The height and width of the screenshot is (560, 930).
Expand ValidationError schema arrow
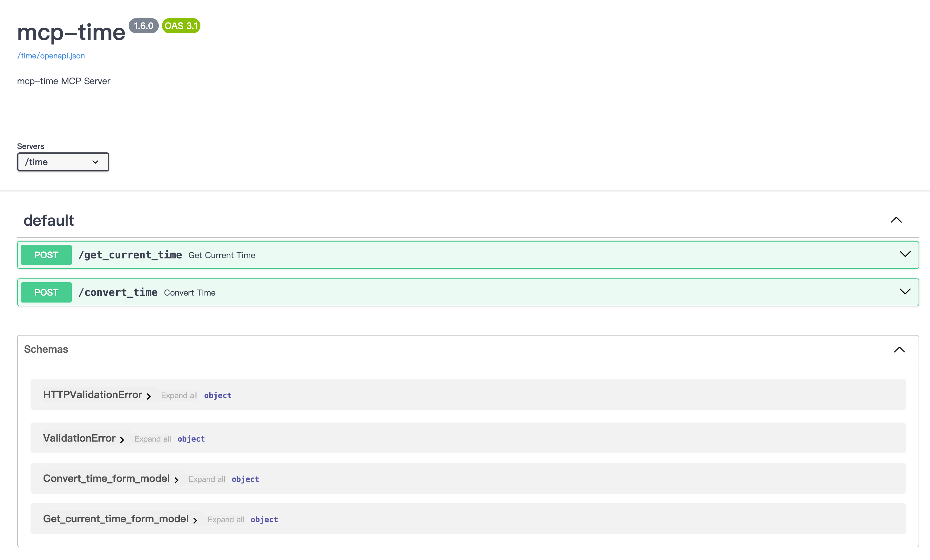(122, 440)
